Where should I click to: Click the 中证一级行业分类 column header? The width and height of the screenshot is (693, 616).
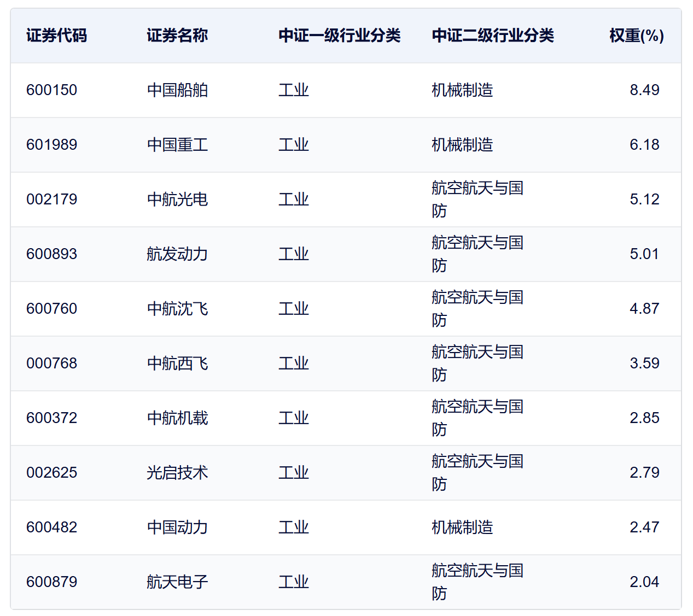click(339, 34)
